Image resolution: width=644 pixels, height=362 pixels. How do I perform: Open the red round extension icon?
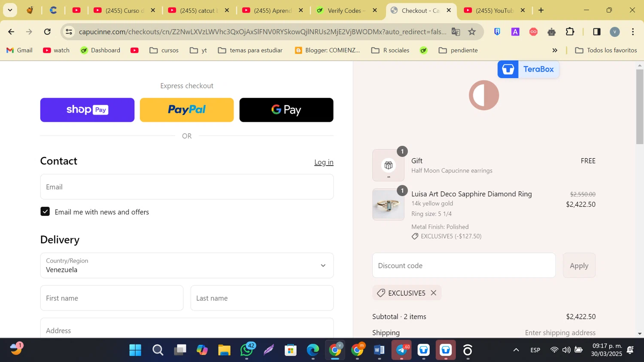[x=533, y=32]
